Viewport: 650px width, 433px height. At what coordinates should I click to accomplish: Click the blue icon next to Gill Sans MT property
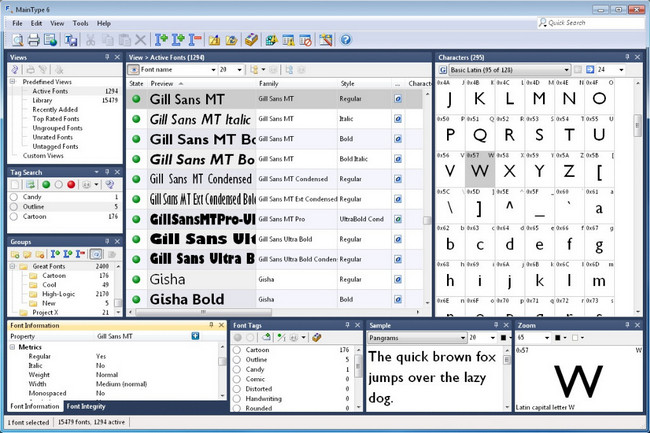coord(196,336)
